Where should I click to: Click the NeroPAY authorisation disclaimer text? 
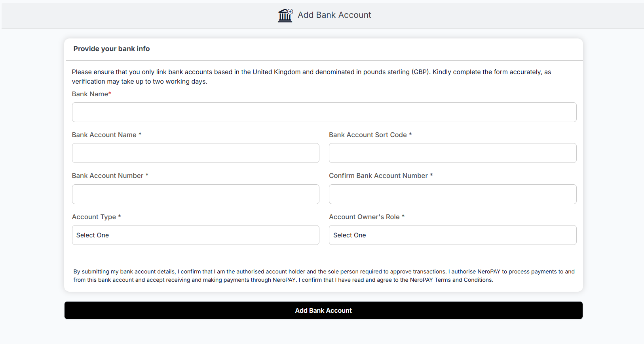[x=323, y=276]
